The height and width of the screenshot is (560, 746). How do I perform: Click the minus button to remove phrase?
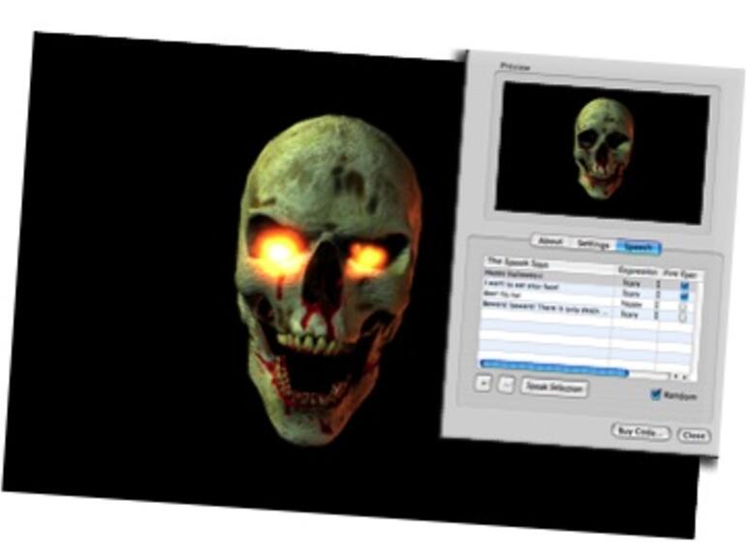point(504,384)
